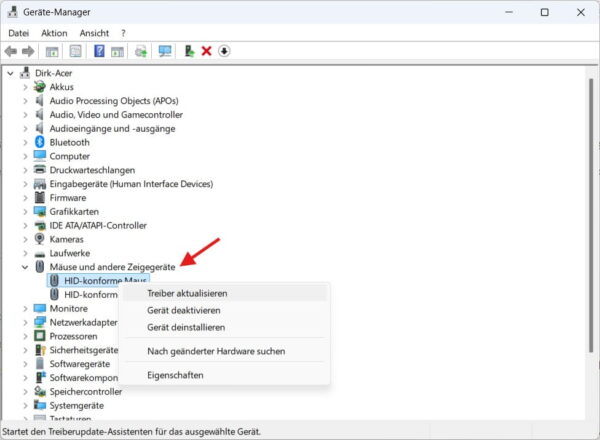
Task: Click the Speichercontroller icon
Action: 39,391
